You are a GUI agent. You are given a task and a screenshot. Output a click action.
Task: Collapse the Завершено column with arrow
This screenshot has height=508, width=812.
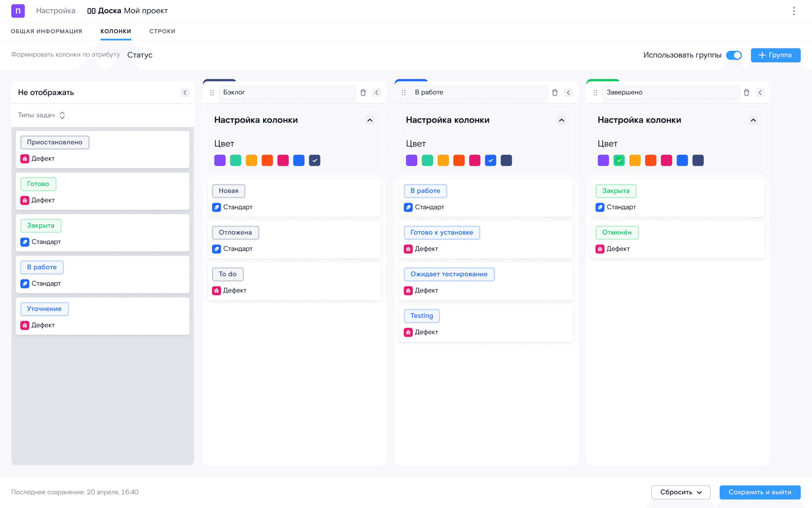pyautogui.click(x=760, y=92)
